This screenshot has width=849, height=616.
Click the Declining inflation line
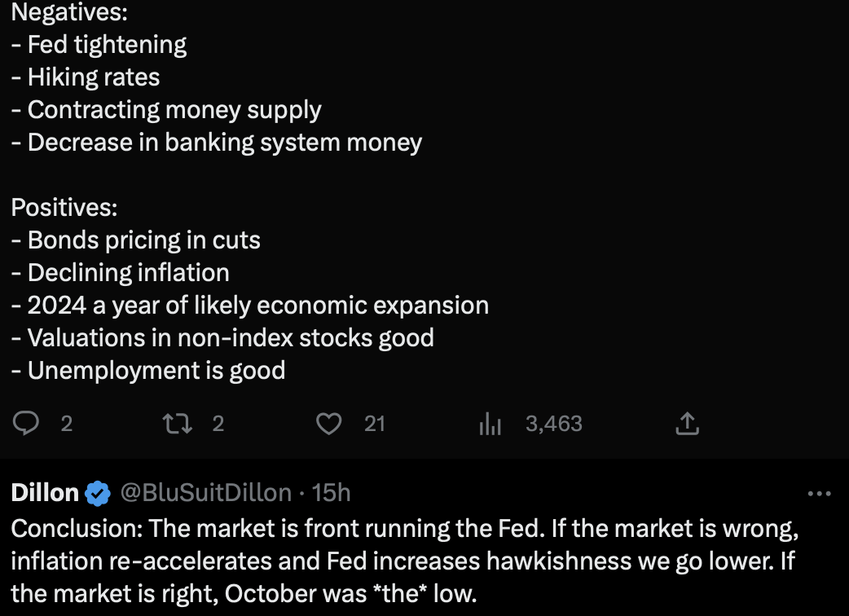(x=121, y=273)
